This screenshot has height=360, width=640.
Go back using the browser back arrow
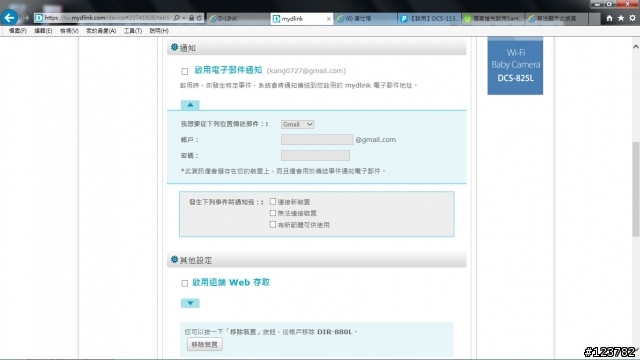pos(9,18)
